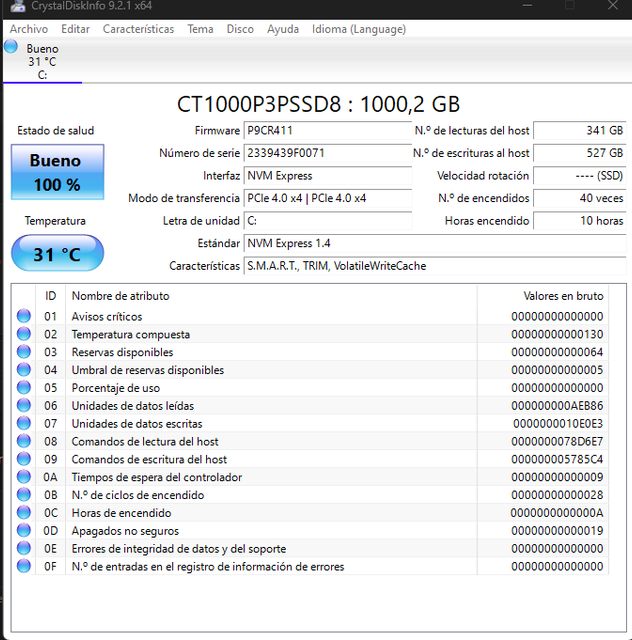Click the 31 °C temperature button
Viewport: 632px width, 640px height.
[58, 253]
